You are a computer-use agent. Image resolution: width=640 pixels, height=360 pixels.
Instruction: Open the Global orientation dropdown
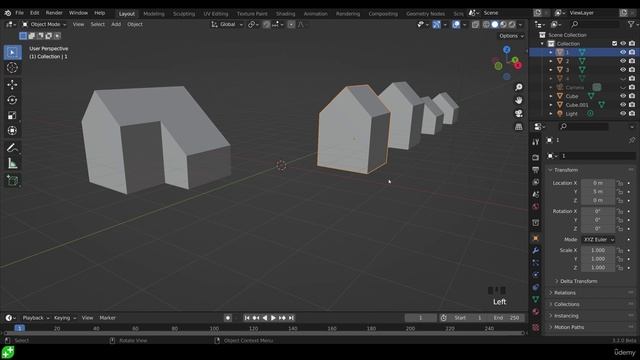(227, 24)
